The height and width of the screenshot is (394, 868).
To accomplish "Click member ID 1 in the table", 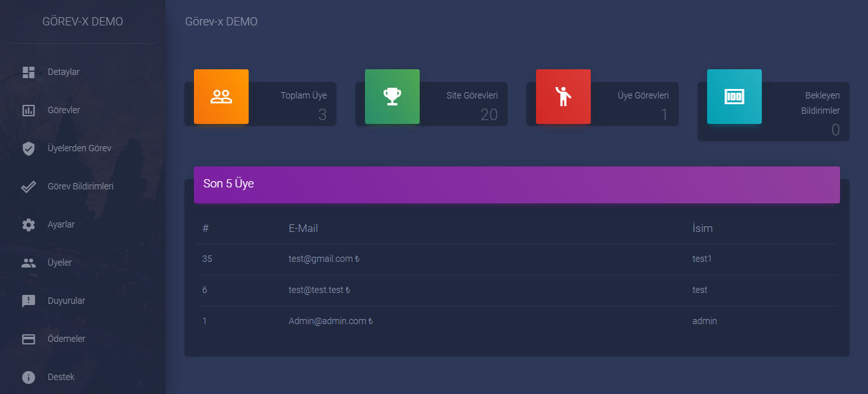I will 205,322.
